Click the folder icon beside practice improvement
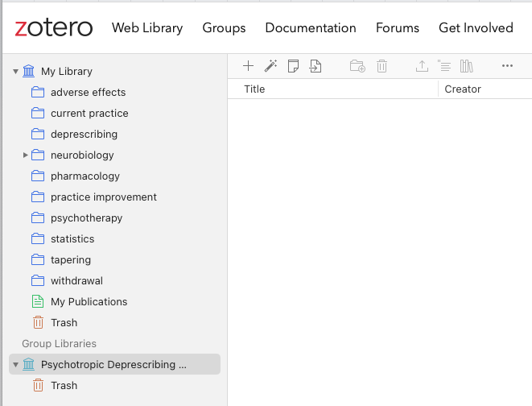Image resolution: width=532 pixels, height=406 pixels. coord(38,197)
